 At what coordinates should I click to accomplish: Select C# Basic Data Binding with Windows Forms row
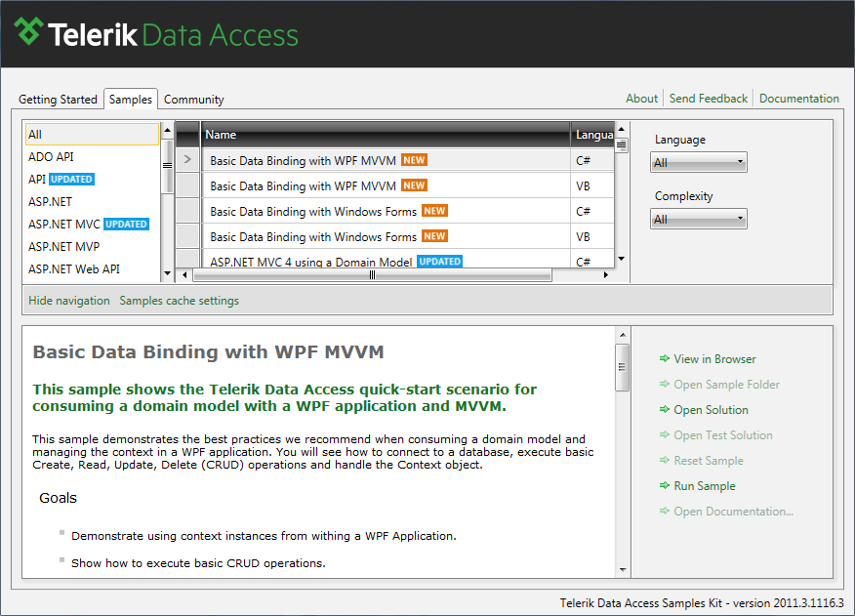coord(395,211)
